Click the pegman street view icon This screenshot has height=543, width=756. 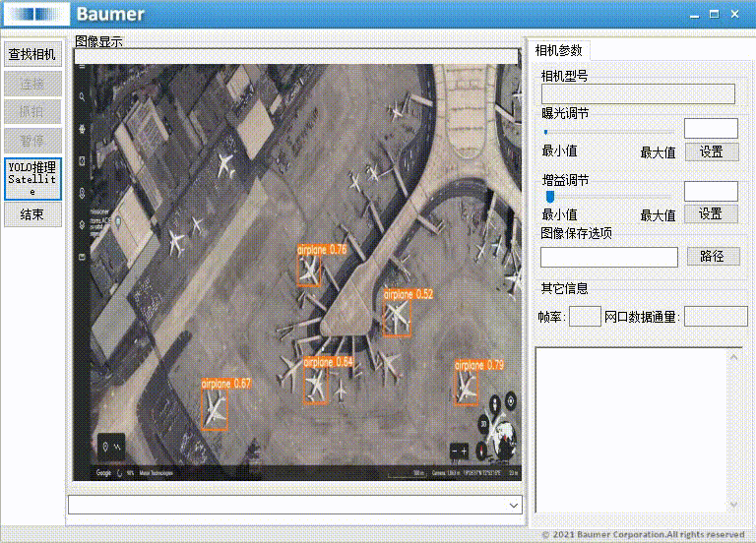(x=495, y=403)
